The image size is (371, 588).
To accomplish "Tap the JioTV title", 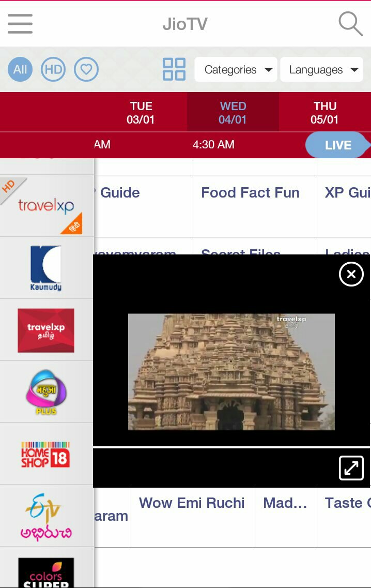I will (185, 24).
